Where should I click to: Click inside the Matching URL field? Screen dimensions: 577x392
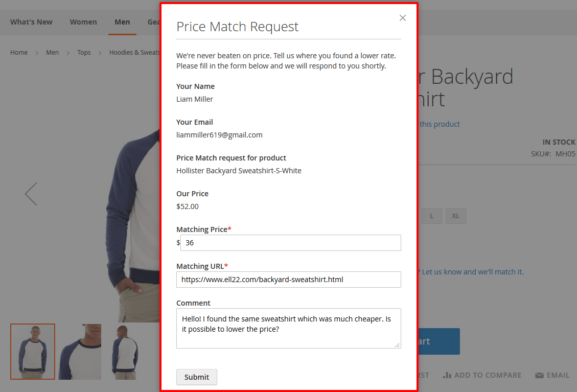tap(288, 280)
